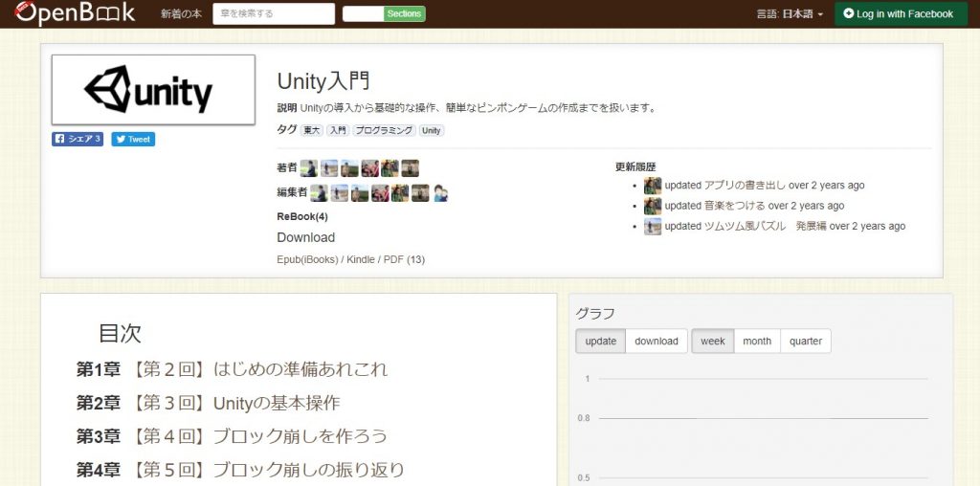Click the avatar beside updated 音楽をつける

tap(653, 206)
